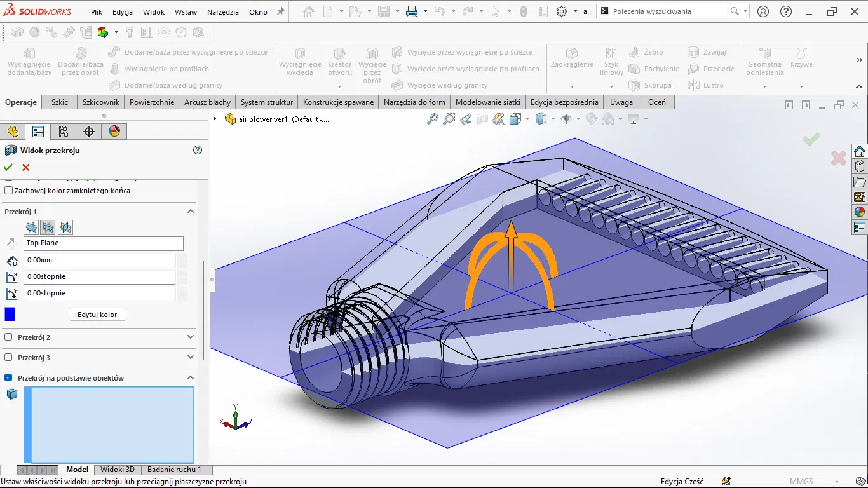
Task: Uncheck Przekrój na podstawie obiektów
Action: [9, 378]
